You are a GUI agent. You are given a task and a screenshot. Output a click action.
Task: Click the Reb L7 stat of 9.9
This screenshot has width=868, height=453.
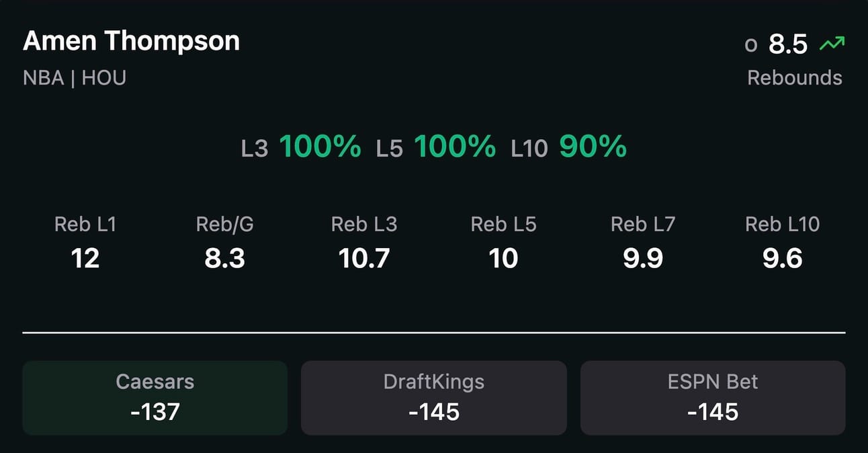[643, 258]
